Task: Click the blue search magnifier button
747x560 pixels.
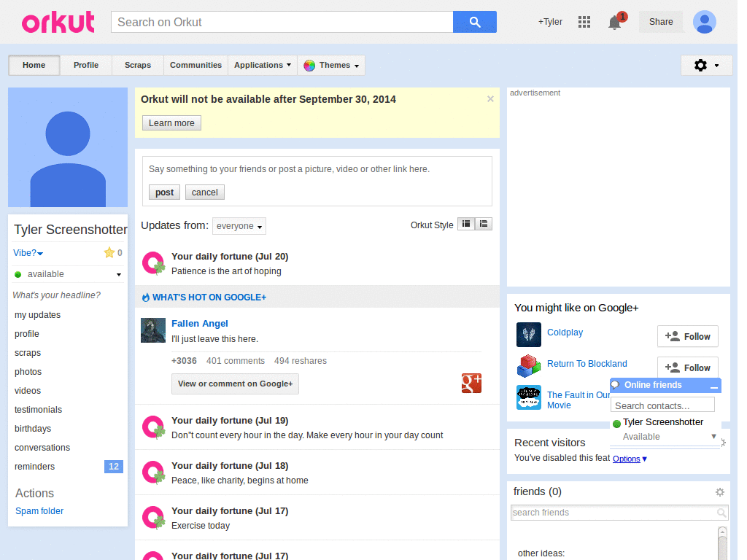Action: coord(474,22)
